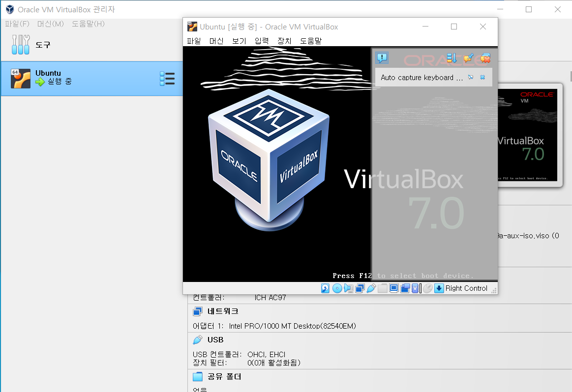Maximize the Ubuntu VM window

click(x=454, y=27)
